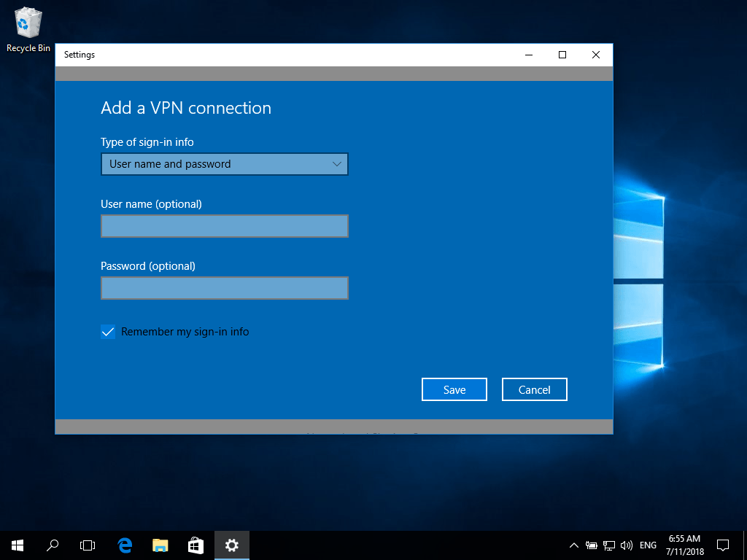
Task: Launch Microsoft Edge from the taskbar
Action: [x=125, y=545]
